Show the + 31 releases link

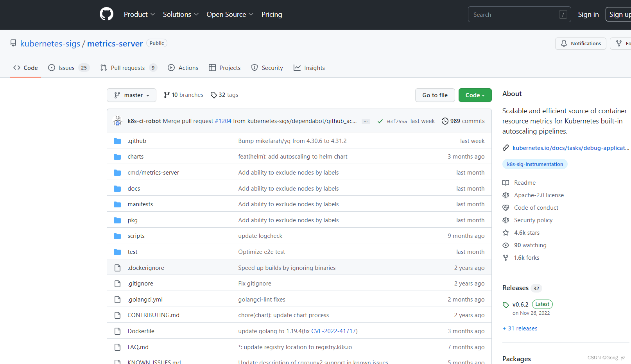[x=520, y=328]
